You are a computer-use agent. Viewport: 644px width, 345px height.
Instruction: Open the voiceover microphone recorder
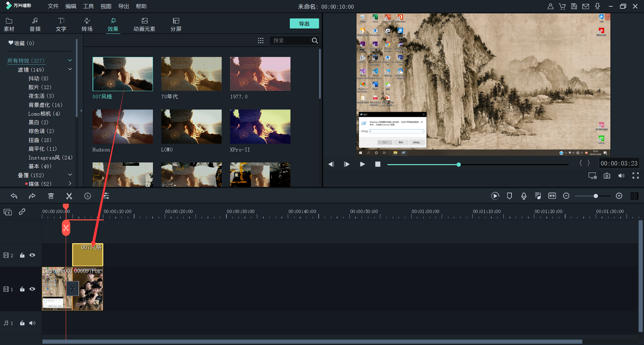[524, 196]
